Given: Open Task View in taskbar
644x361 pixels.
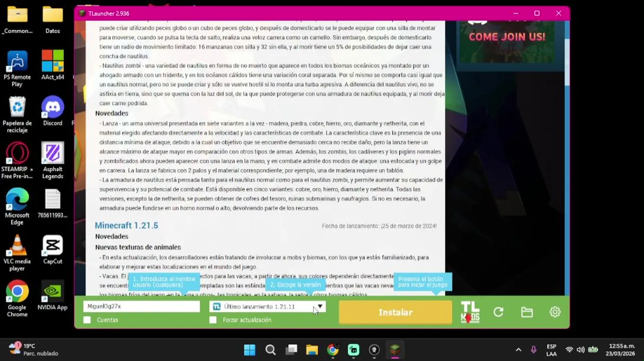Looking at the screenshot, I should [291, 350].
